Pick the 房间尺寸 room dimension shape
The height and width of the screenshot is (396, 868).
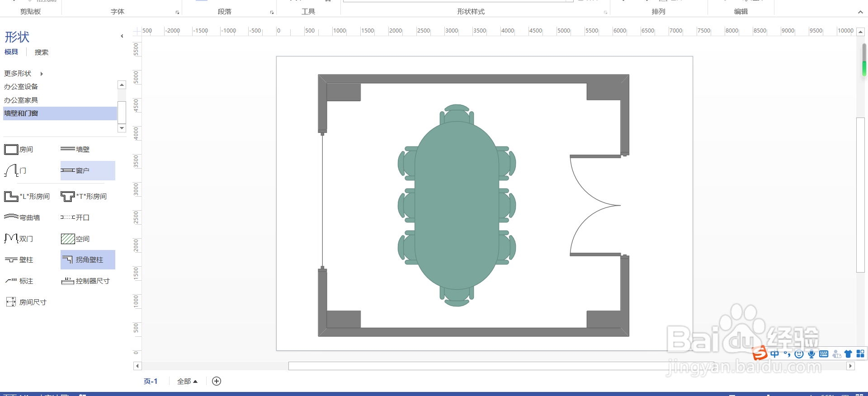click(26, 302)
